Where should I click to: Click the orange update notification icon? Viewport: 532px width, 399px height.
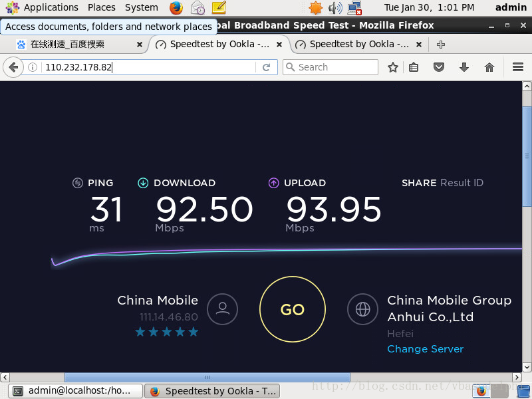pyautogui.click(x=315, y=7)
